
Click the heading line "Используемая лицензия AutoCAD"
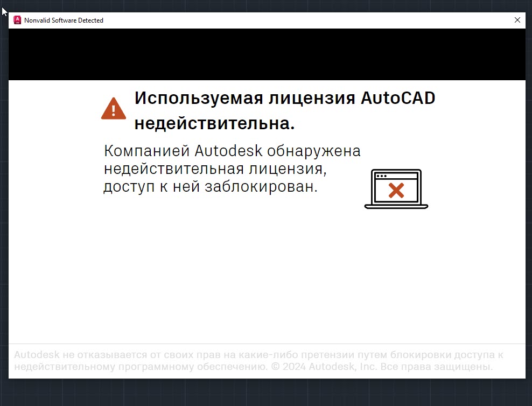284,99
